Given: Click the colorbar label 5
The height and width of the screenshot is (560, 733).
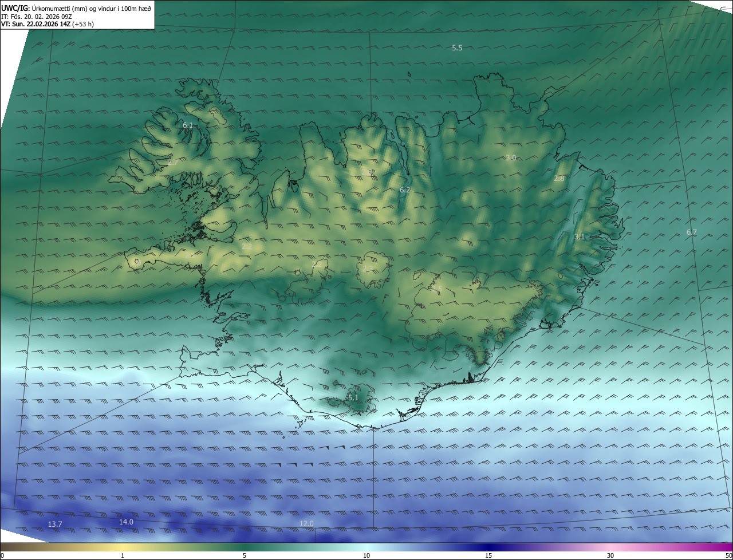Looking at the screenshot, I should [245, 555].
